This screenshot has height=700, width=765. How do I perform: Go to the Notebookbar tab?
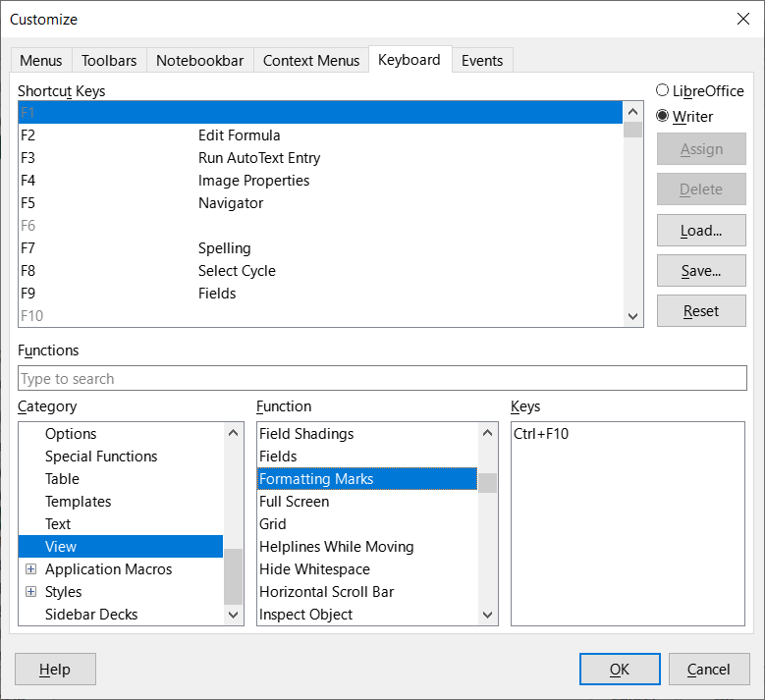200,61
